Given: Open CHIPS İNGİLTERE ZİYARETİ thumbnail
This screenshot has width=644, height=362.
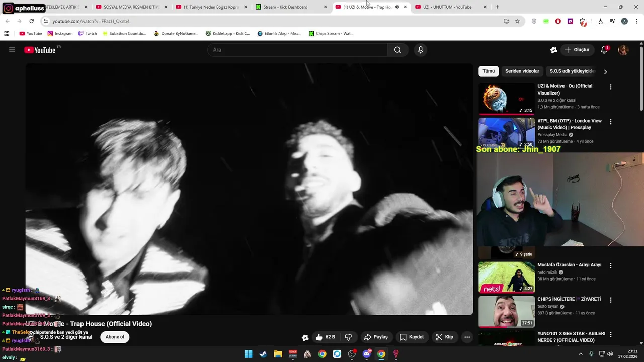Looking at the screenshot, I should [x=506, y=311].
